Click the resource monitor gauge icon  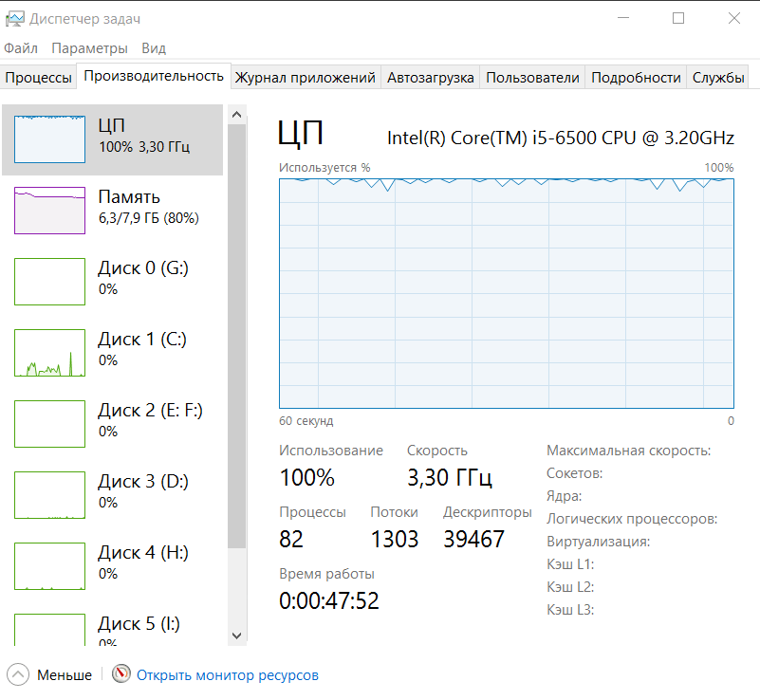pos(121,673)
